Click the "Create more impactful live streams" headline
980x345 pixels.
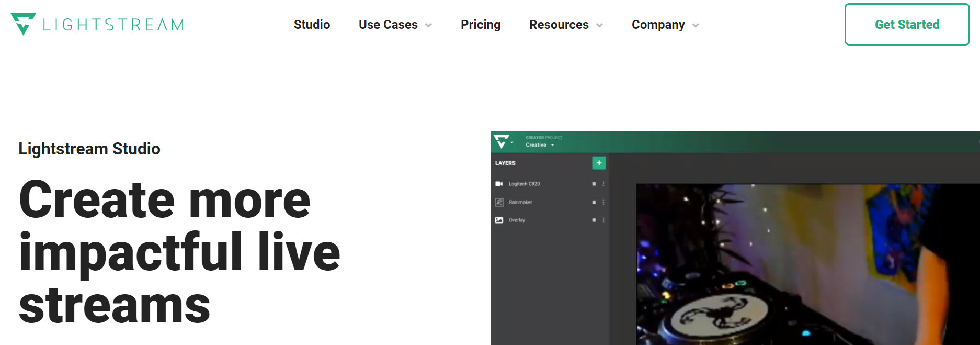tap(179, 252)
